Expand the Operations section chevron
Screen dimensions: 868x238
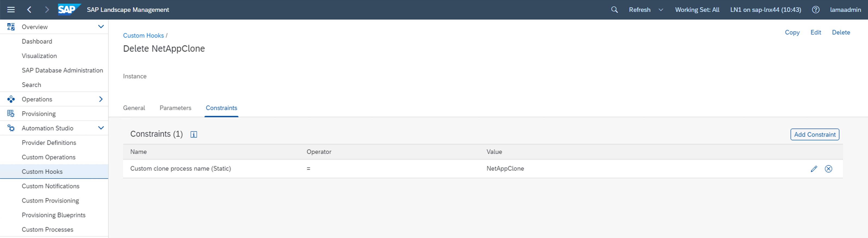pos(101,99)
